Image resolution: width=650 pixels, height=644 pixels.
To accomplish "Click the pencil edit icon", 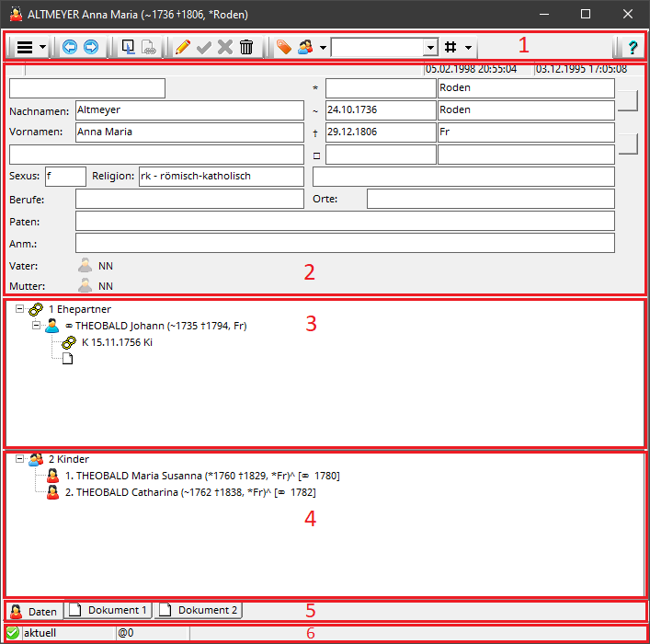I will (x=183, y=47).
